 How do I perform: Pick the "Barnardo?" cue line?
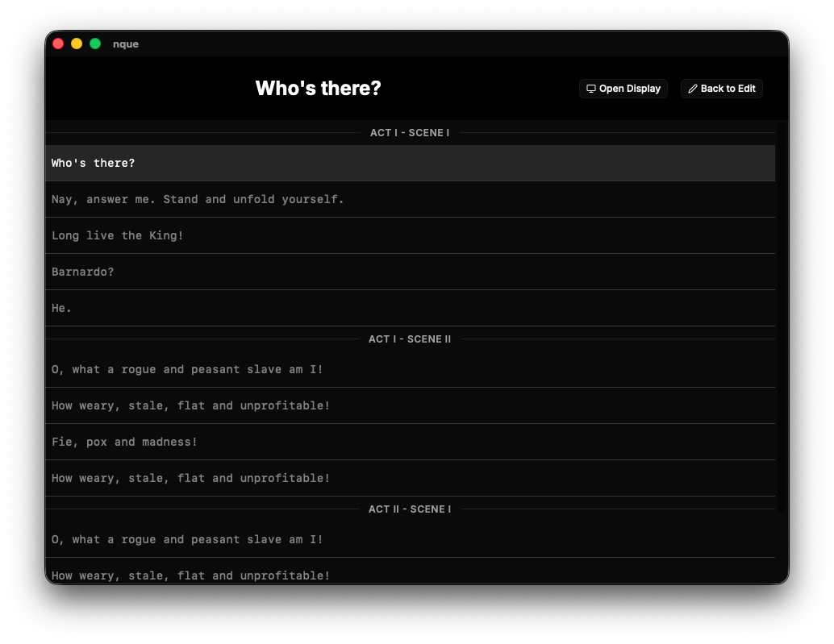[410, 272]
